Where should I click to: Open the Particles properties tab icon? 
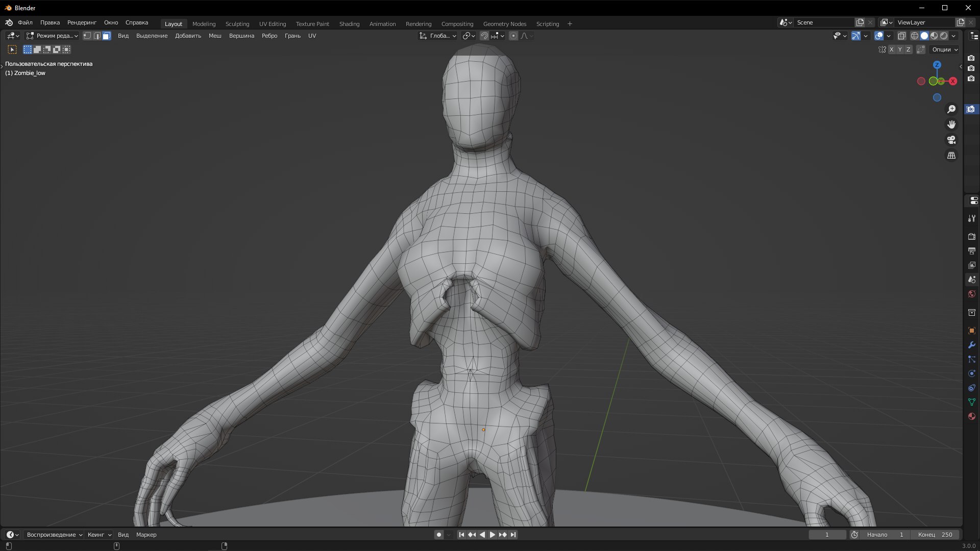[x=972, y=359]
